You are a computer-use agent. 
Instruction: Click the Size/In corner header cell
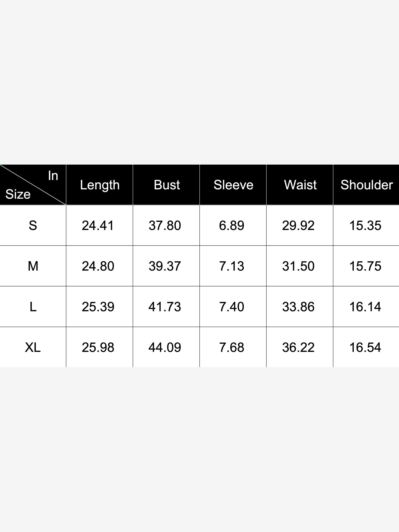pyautogui.click(x=33, y=185)
